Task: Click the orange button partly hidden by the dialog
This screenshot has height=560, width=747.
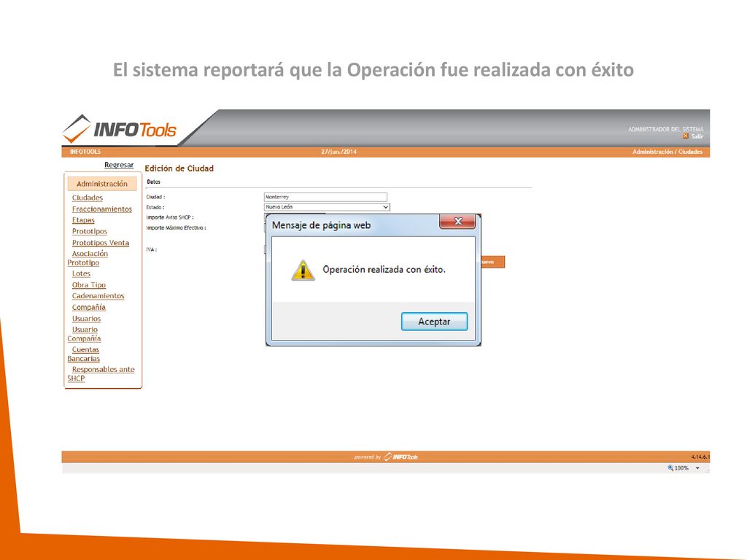Action: 492,262
